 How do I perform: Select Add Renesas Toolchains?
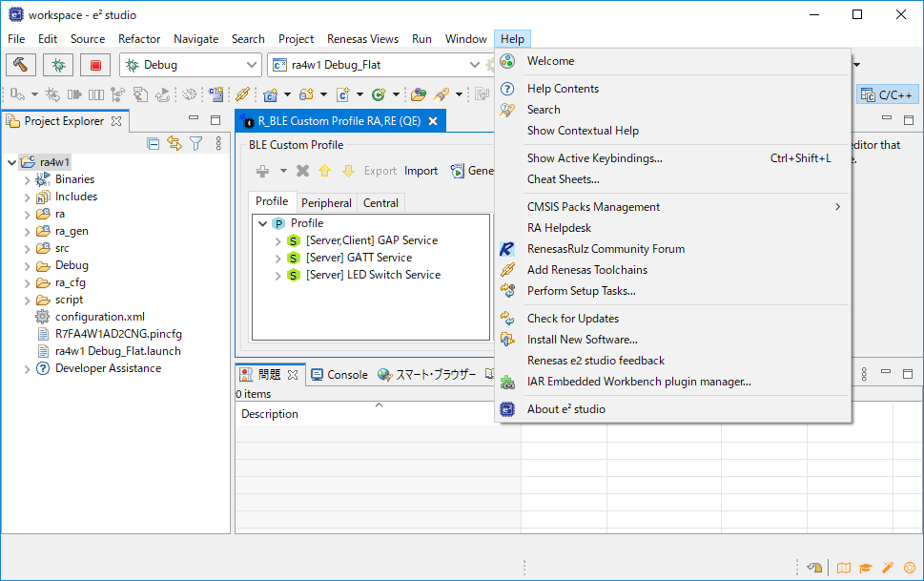tap(673, 270)
